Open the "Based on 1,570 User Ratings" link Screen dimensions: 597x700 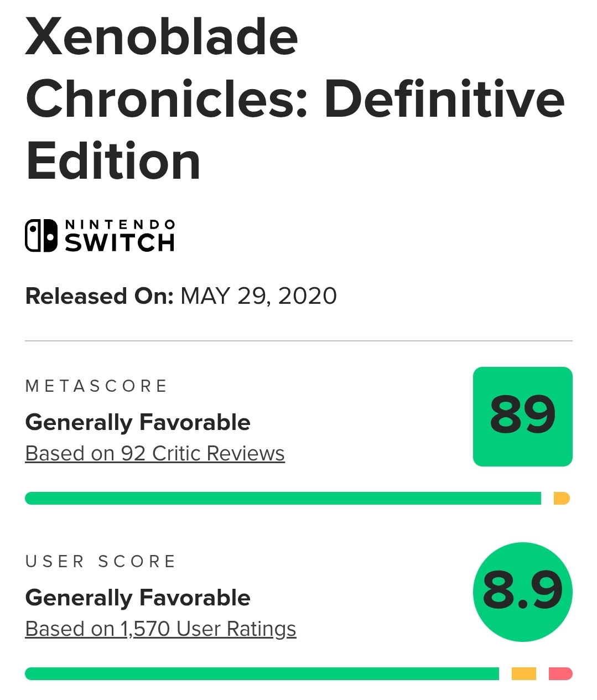(x=160, y=629)
